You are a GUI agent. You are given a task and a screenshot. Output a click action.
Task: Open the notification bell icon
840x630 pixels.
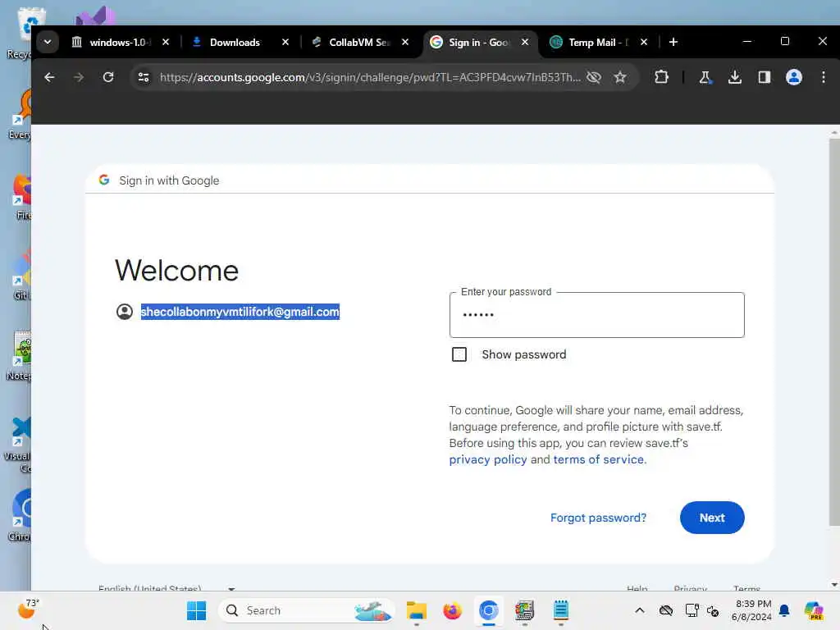[784, 610]
